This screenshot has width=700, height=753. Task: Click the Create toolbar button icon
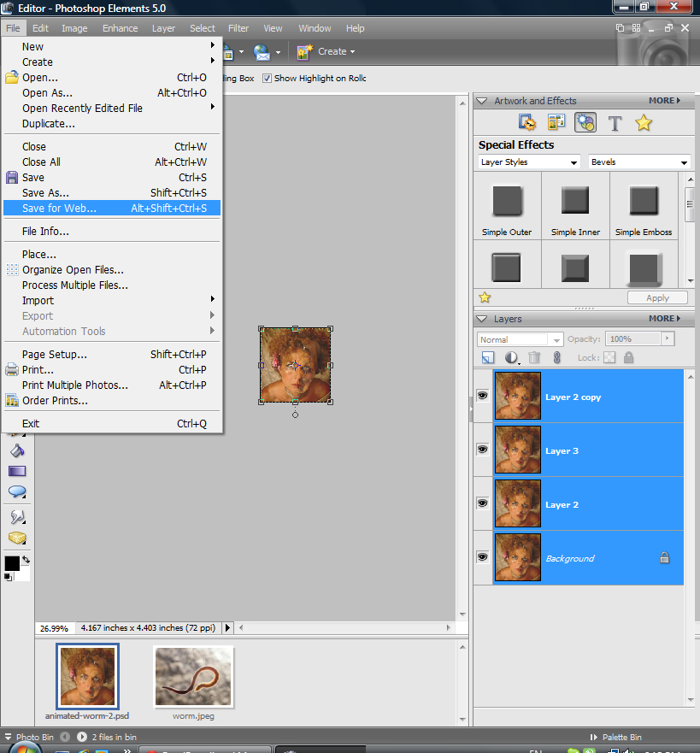[304, 51]
